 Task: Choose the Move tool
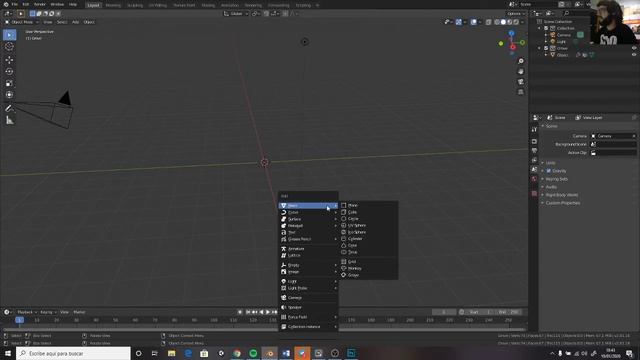tap(9, 60)
